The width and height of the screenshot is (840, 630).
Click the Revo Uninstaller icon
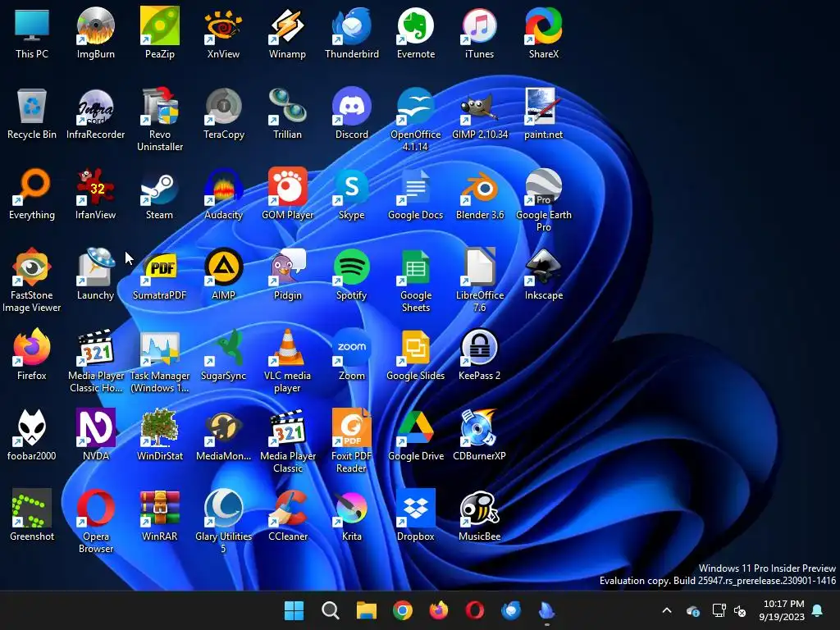tap(160, 106)
